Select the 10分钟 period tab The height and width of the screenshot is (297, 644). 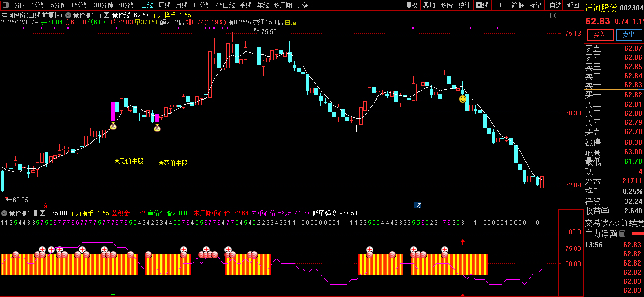click(x=202, y=5)
